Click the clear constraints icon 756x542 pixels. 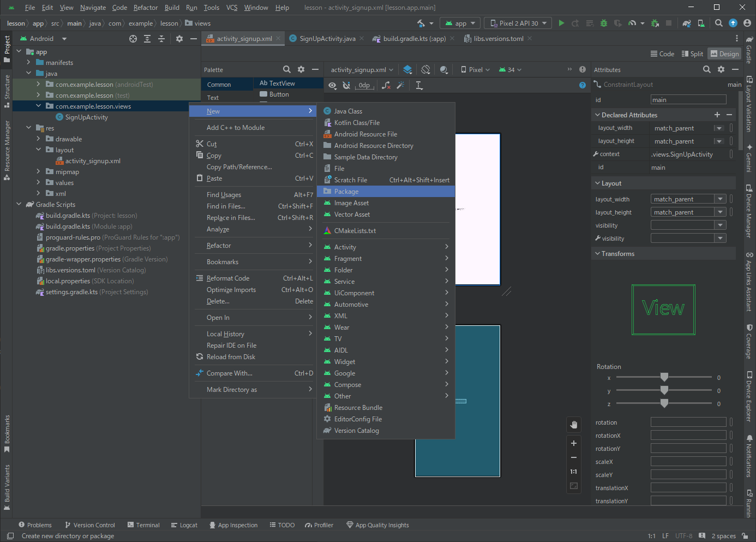[386, 86]
